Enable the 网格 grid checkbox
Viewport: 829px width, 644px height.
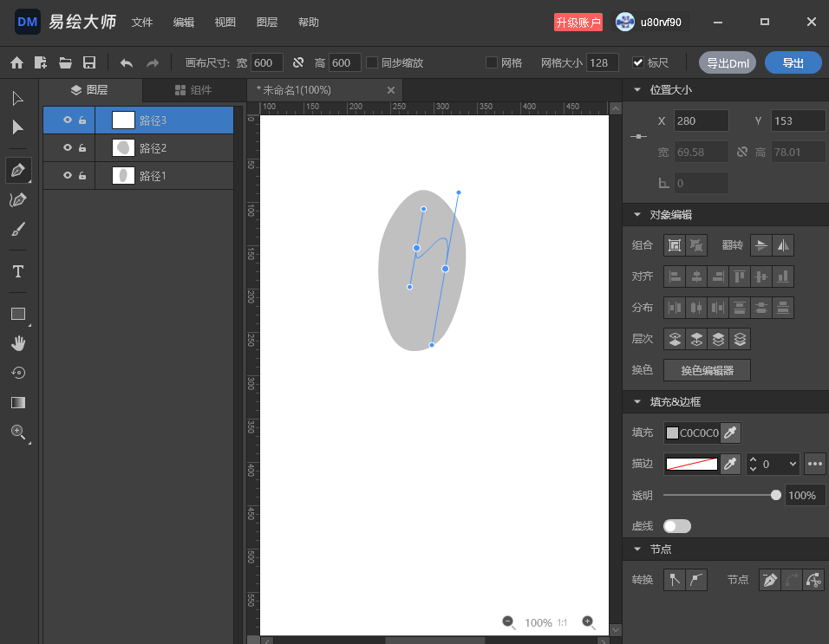492,62
